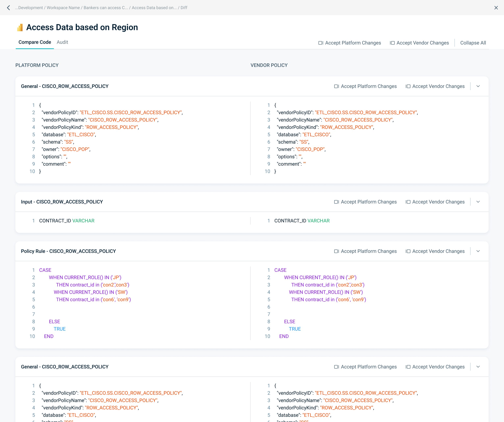Click the Collapse All button

click(473, 43)
